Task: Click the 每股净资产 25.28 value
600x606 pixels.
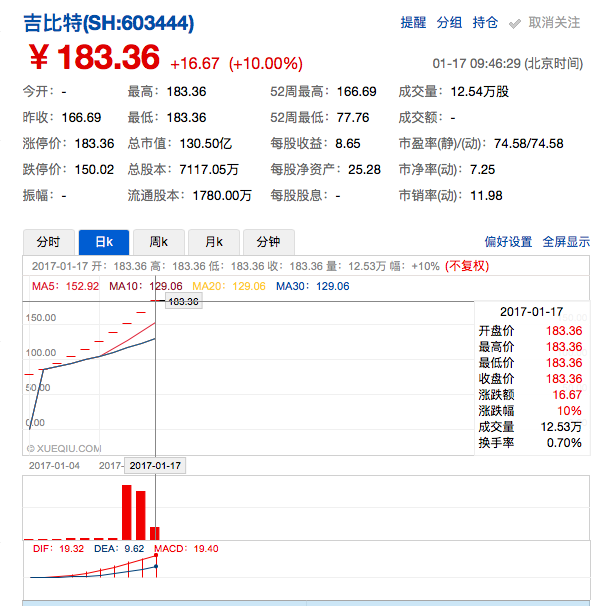Action: coord(364,169)
